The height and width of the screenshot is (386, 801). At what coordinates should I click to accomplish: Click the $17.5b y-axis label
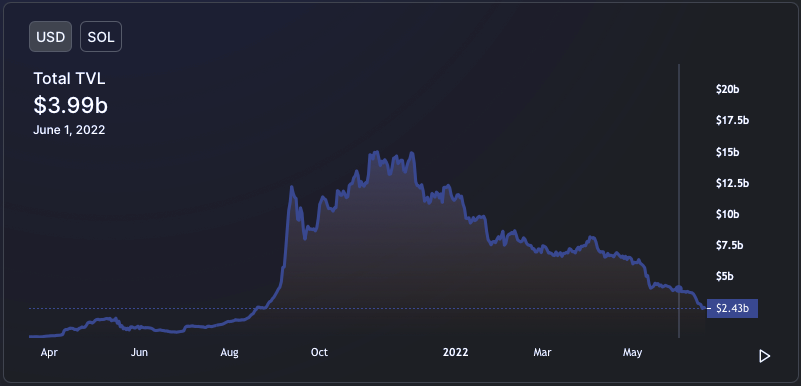[733, 120]
